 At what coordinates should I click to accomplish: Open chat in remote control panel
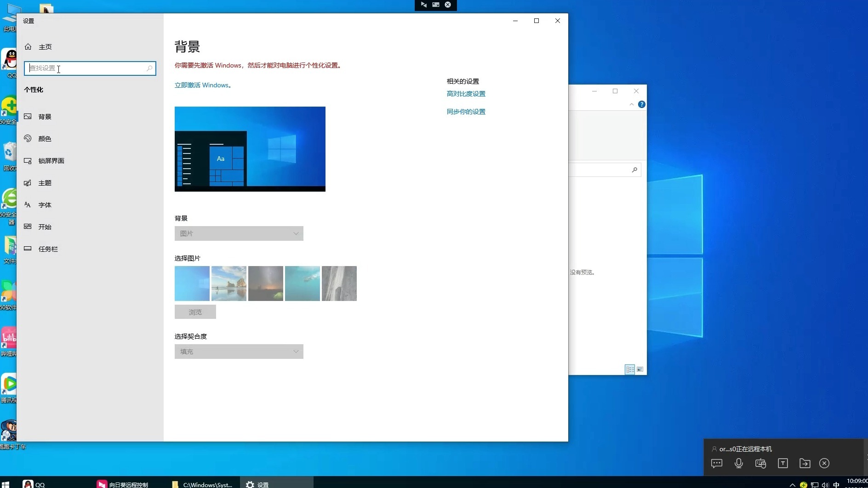(717, 463)
